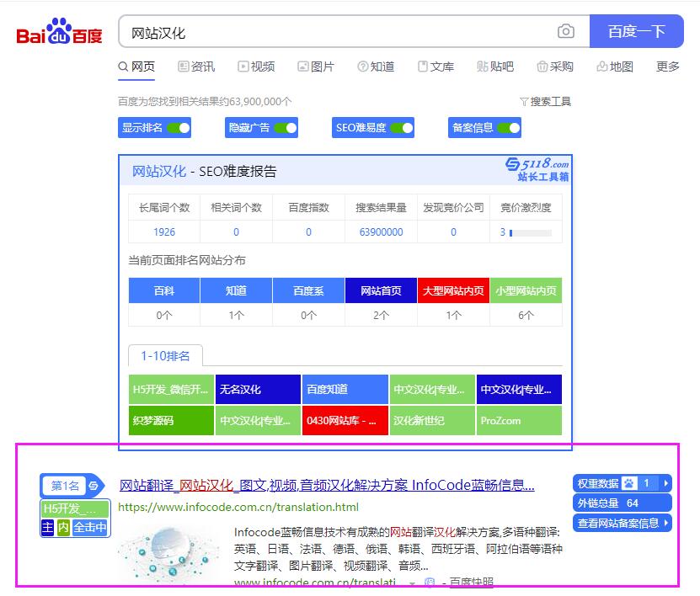Screen dimensions: 700x596
Task: Switch to 贴吧 tab
Action: [495, 67]
